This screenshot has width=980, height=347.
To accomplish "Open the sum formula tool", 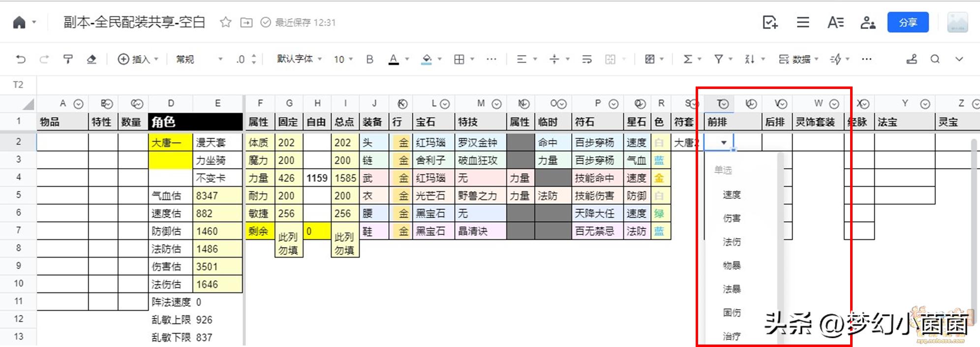I will coord(688,59).
